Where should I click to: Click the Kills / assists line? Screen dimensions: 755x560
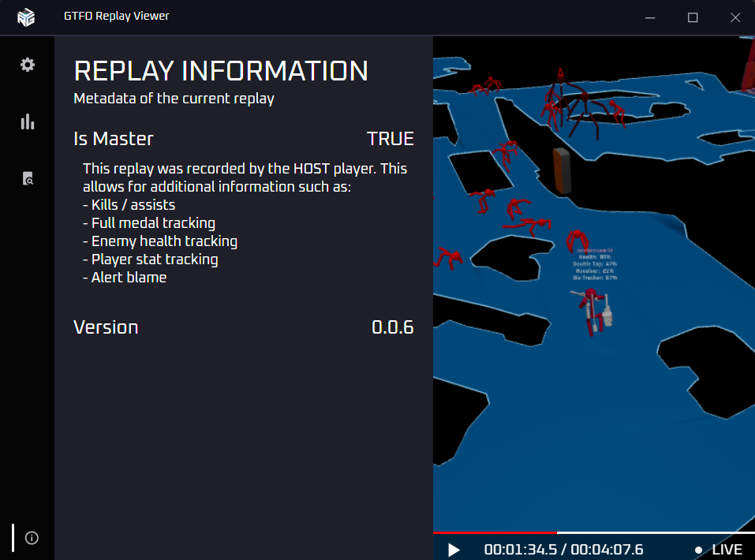[129, 205]
